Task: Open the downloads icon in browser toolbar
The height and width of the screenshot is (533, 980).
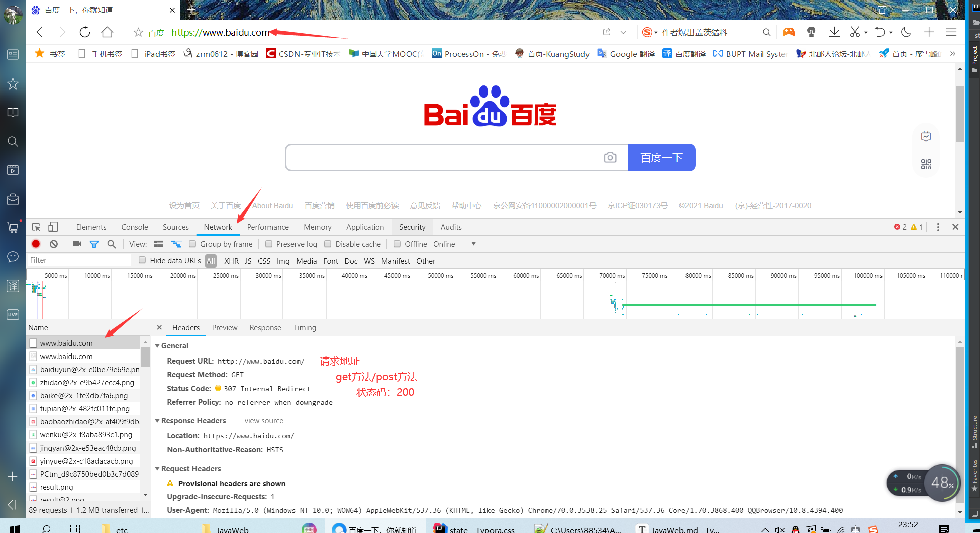Action: click(x=834, y=32)
